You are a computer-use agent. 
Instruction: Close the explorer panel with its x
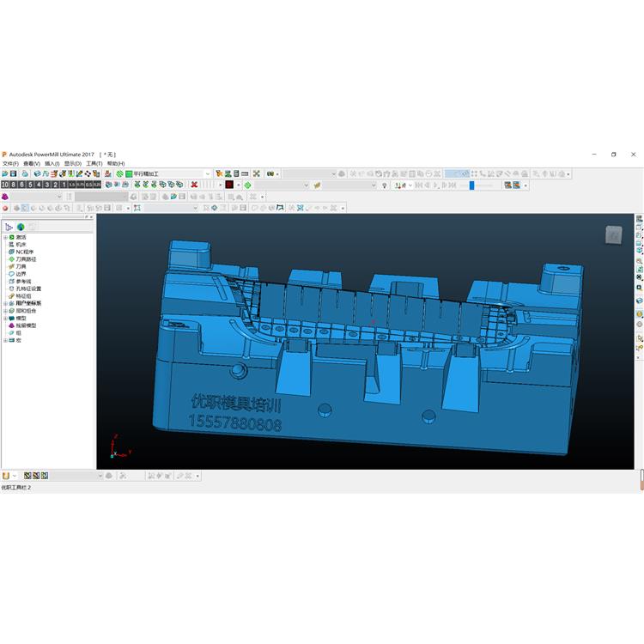pyautogui.click(x=91, y=217)
